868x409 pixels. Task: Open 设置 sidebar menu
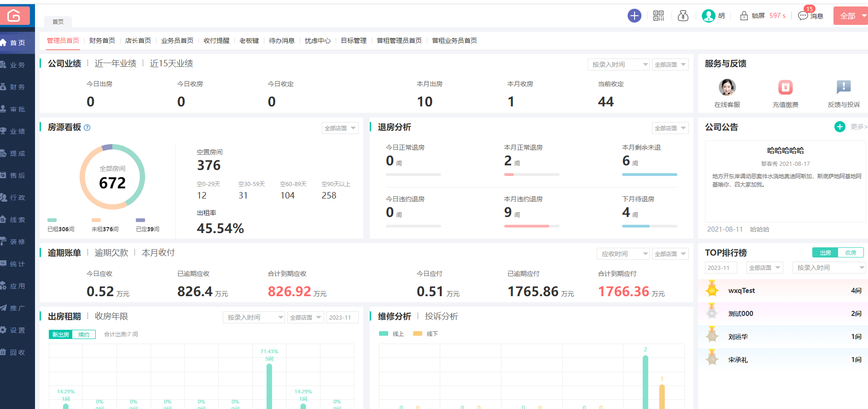click(x=17, y=330)
